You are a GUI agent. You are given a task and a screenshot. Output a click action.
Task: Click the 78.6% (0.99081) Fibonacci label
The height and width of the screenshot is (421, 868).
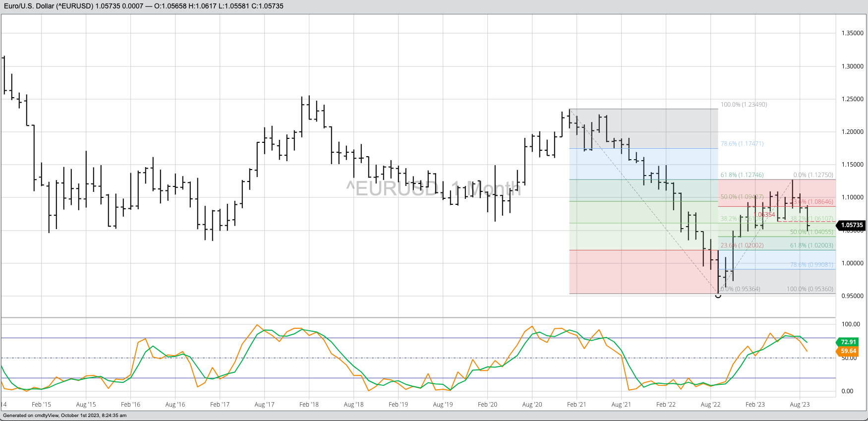pyautogui.click(x=811, y=265)
